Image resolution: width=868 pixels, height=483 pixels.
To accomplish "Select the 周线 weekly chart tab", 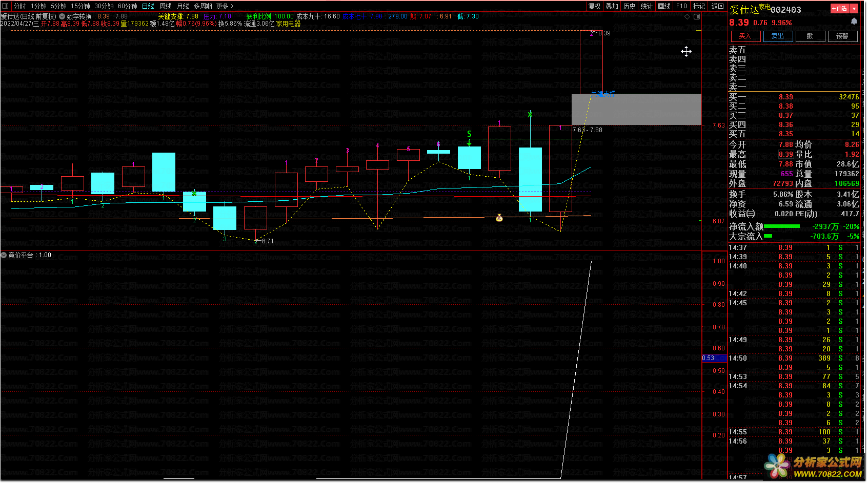I will coord(166,6).
